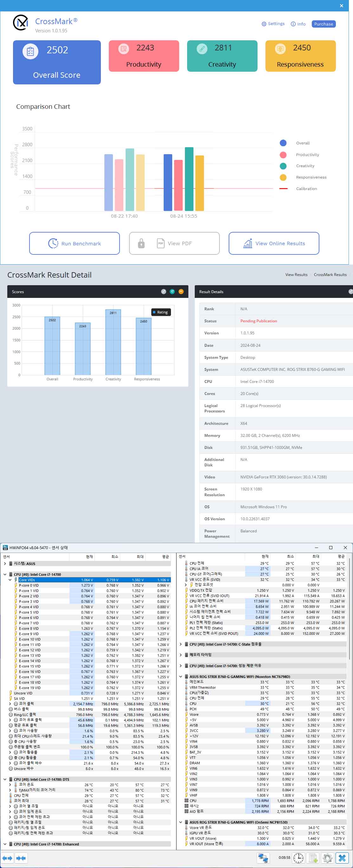Screen dimensions: 353x868
Task: Click the CrossMark Results breadcrumb link
Action: (330, 275)
